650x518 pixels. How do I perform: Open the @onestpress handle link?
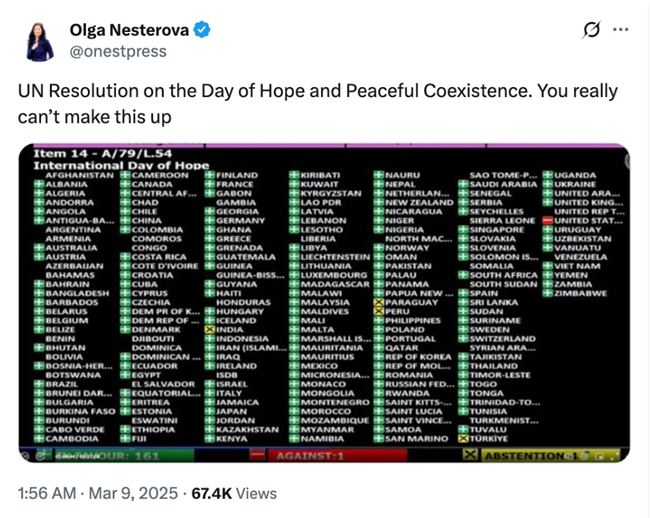pos(118,51)
